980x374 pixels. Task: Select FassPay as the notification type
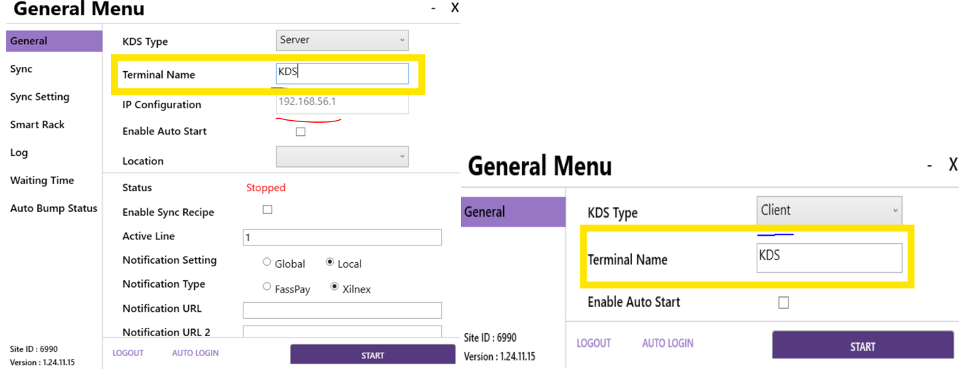(267, 287)
